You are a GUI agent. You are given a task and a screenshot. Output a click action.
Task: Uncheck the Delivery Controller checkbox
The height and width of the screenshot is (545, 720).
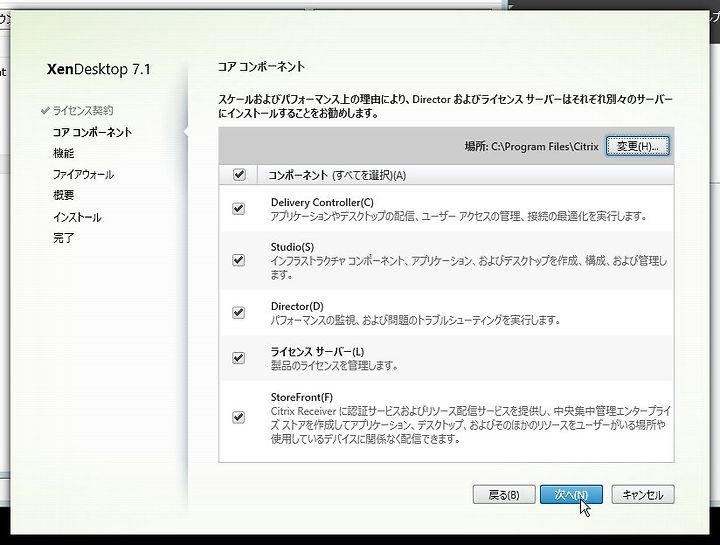[x=238, y=209]
